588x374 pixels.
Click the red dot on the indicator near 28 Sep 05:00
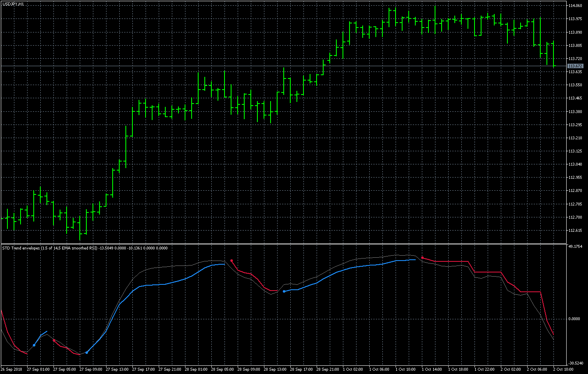click(x=231, y=261)
